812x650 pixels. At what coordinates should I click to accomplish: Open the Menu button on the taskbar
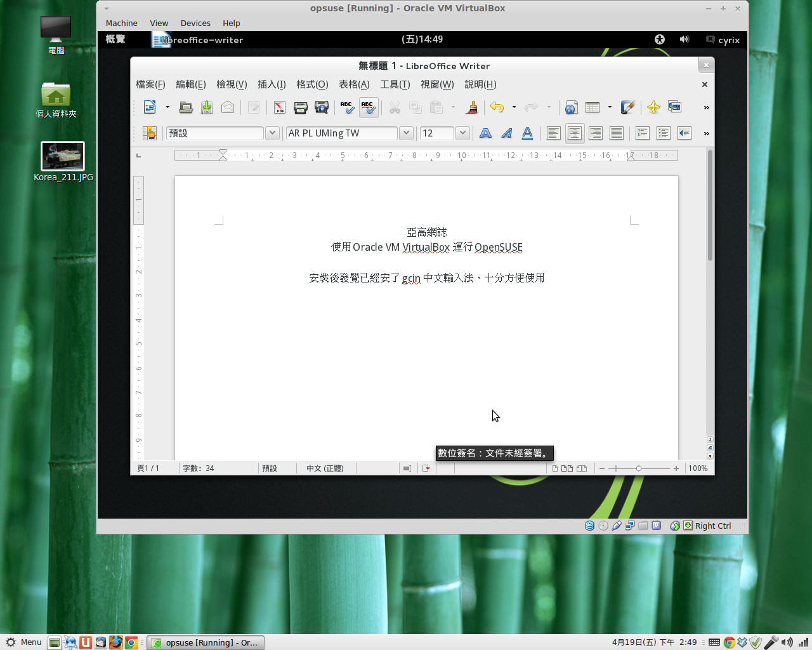pos(23,642)
